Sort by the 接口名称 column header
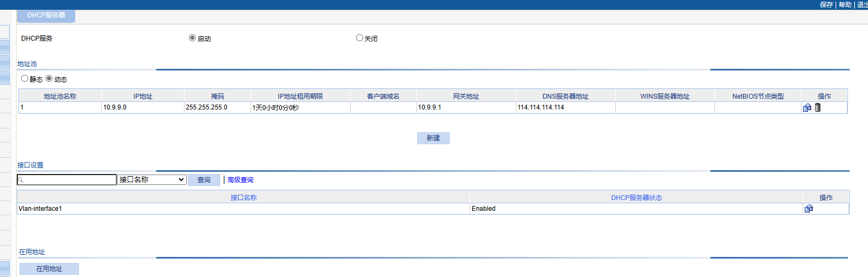Image resolution: width=868 pixels, height=277 pixels. [244, 197]
